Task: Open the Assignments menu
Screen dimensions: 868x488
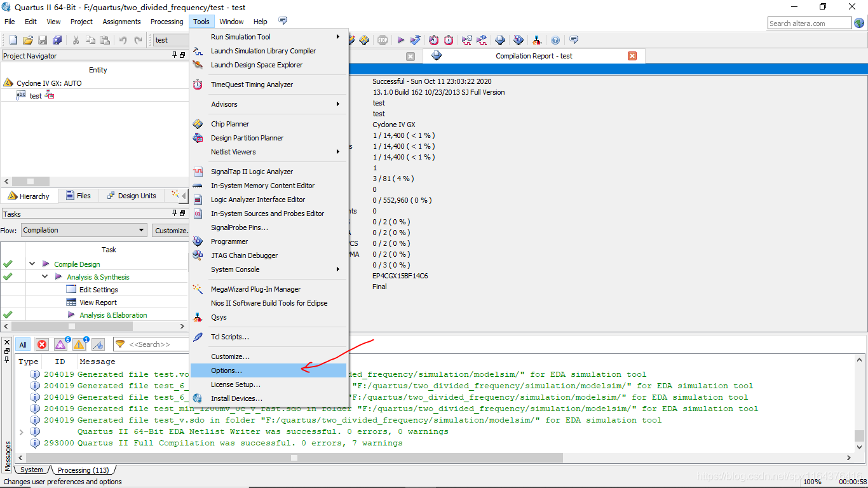Action: point(121,22)
